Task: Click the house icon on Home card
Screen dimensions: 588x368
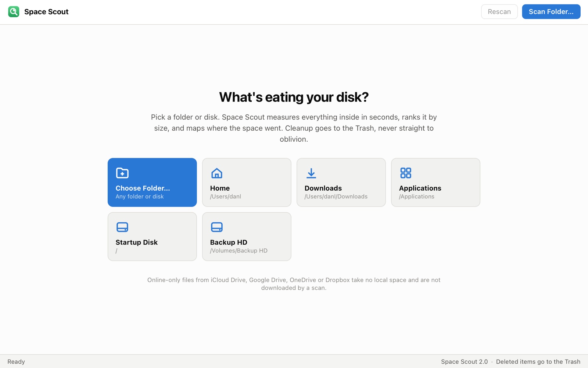Action: 217,173
